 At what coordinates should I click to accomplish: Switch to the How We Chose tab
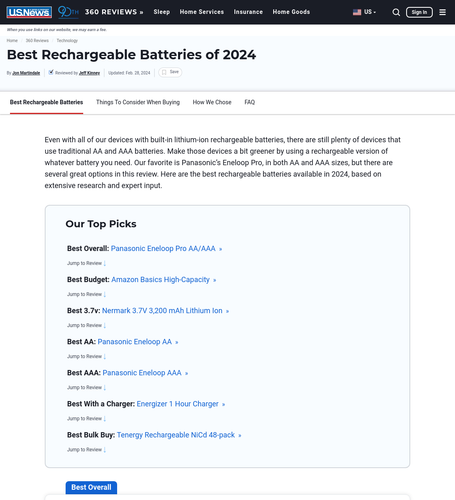click(x=212, y=102)
